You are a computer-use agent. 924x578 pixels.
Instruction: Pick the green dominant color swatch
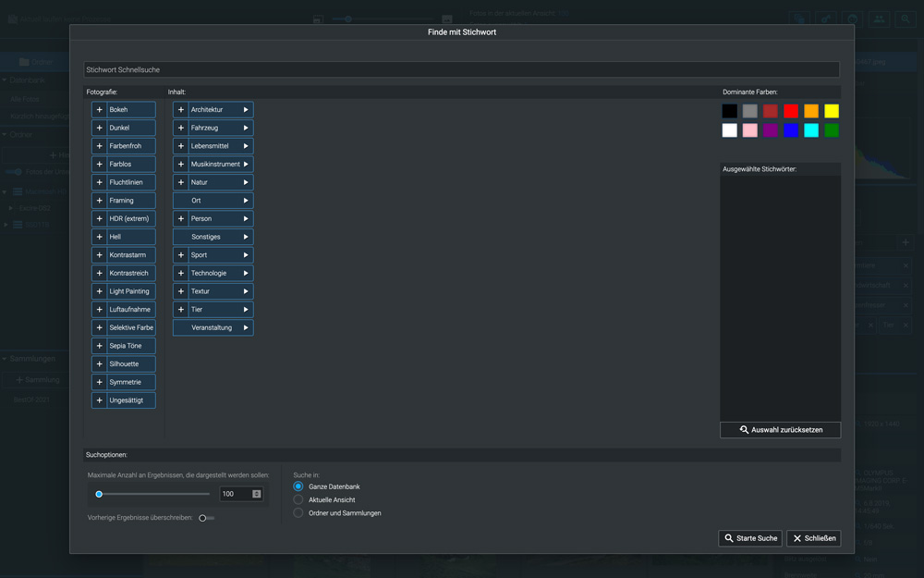[832, 130]
